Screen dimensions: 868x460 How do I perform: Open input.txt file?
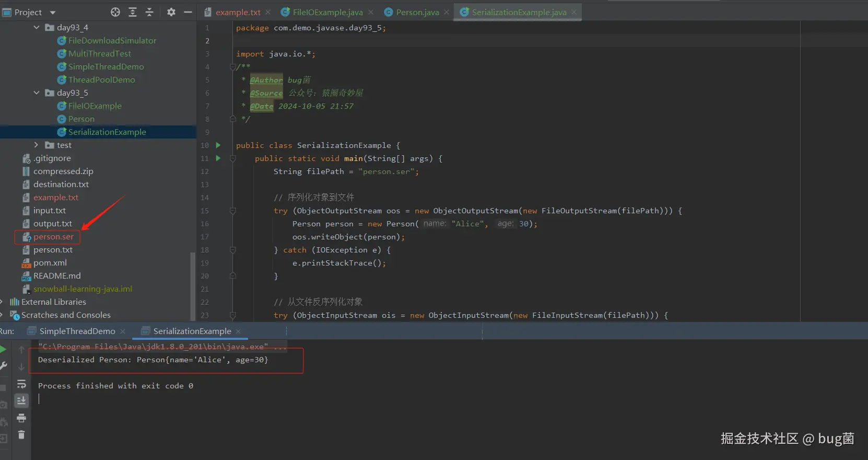coord(49,210)
